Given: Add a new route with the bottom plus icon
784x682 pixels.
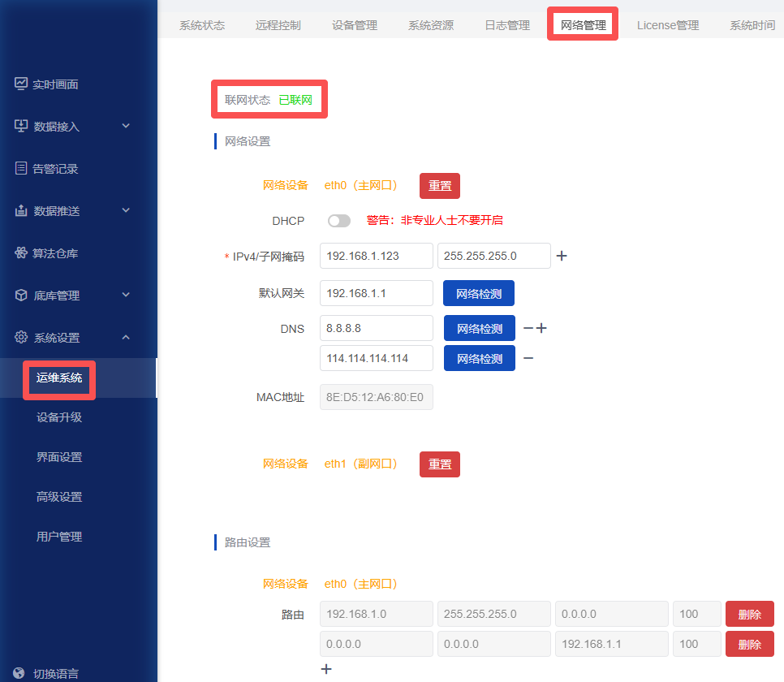Looking at the screenshot, I should coord(326,669).
